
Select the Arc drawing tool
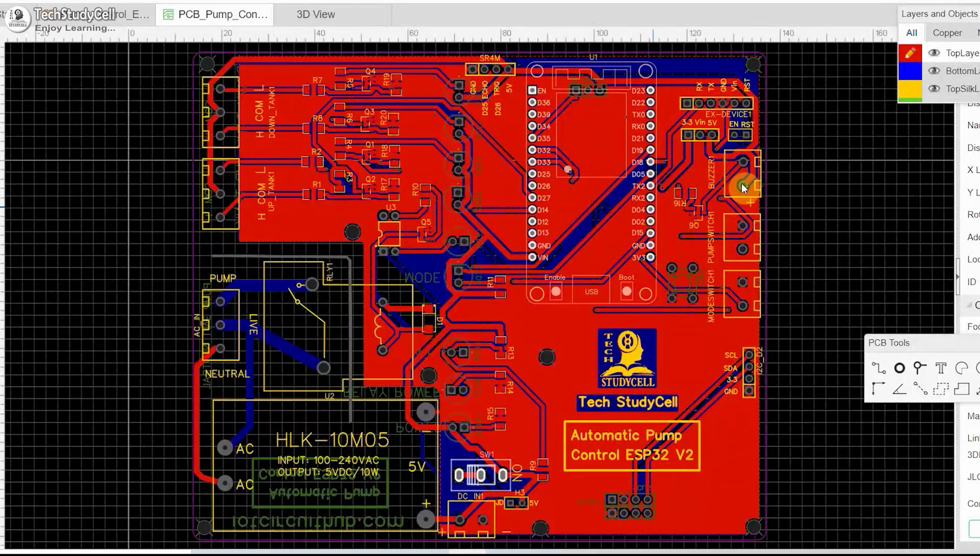(x=962, y=368)
